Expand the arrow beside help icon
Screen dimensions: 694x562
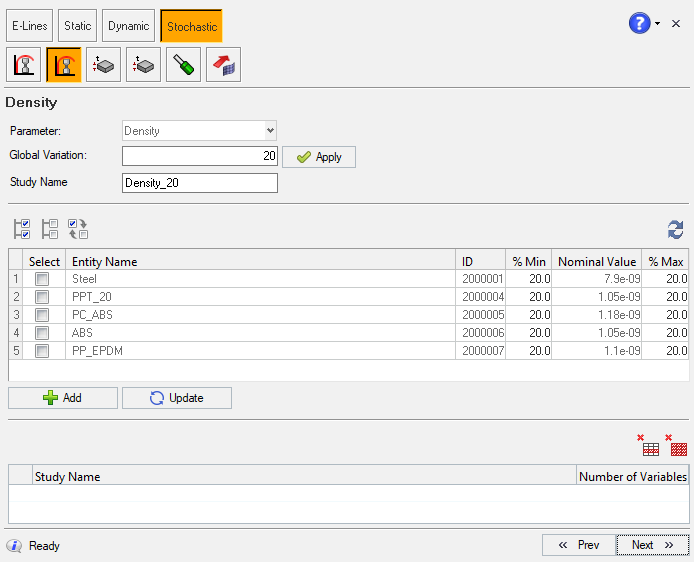(658, 24)
